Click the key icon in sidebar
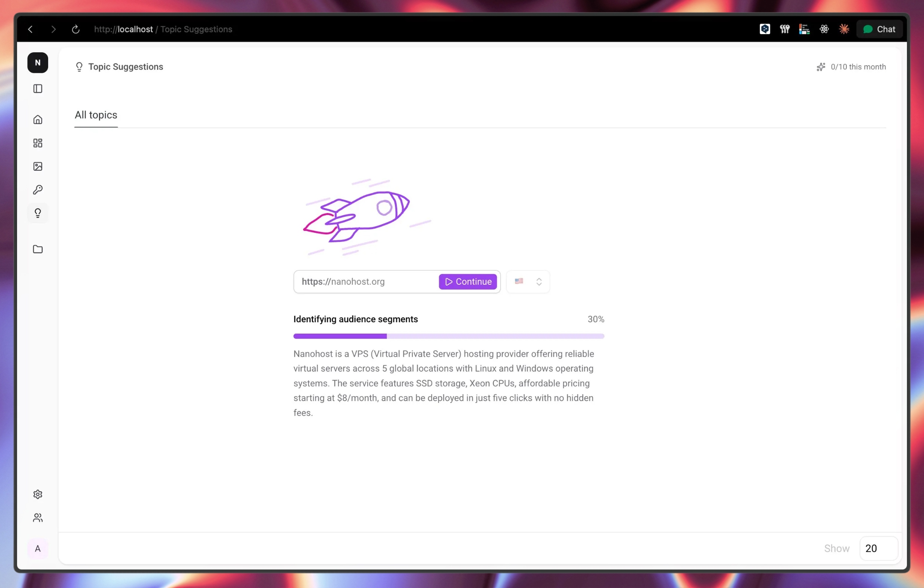Screen dimensions: 924x588 [38, 190]
